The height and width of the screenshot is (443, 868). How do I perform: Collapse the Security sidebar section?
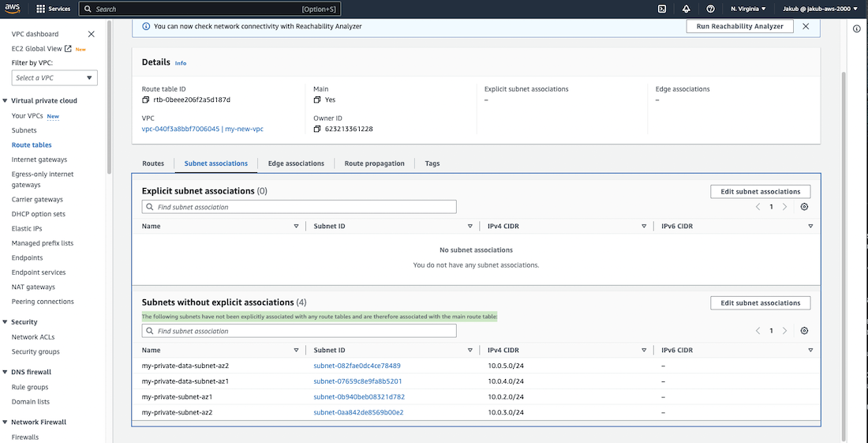tap(6, 322)
